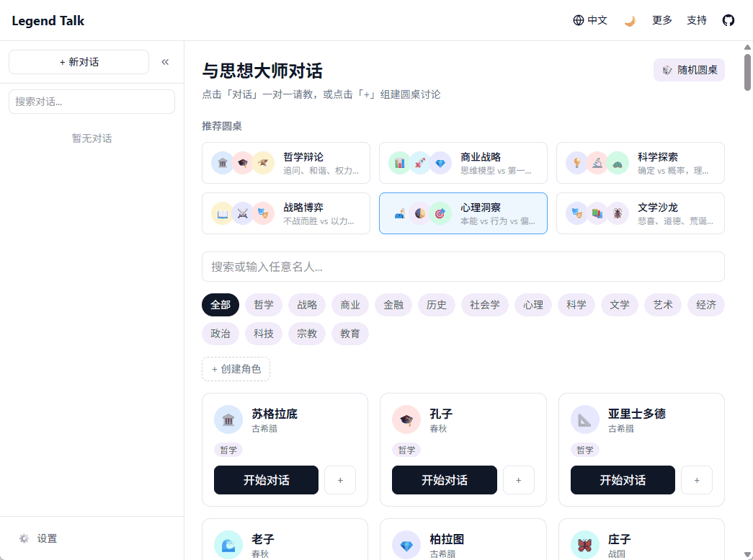Click 庄子's butterfly avatar icon
753x560 pixels.
pos(585,545)
